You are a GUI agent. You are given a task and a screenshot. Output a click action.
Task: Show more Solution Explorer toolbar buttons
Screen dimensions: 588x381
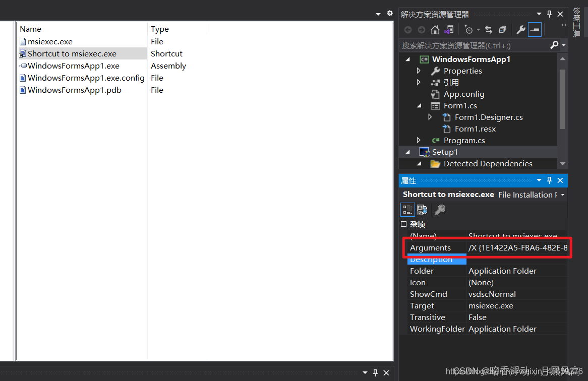tap(564, 26)
